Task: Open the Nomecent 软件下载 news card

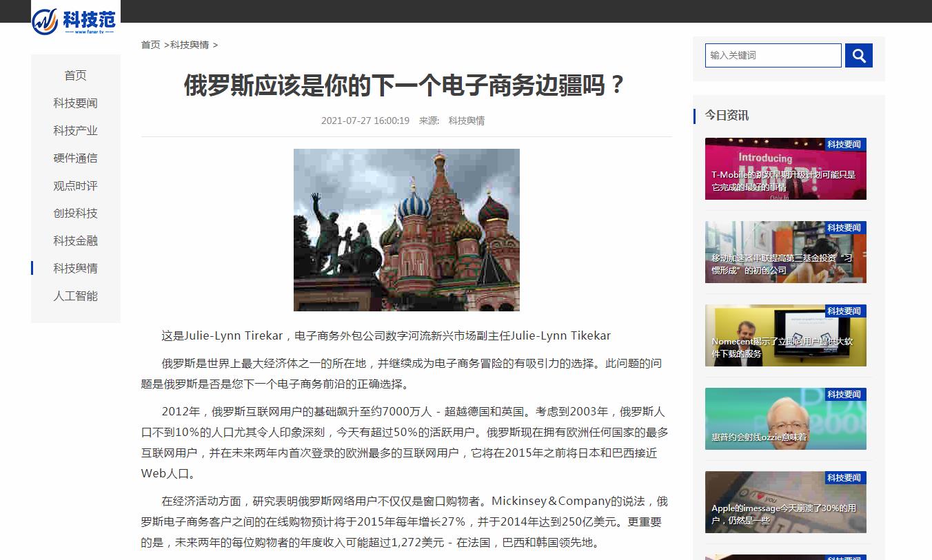Action: (786, 335)
